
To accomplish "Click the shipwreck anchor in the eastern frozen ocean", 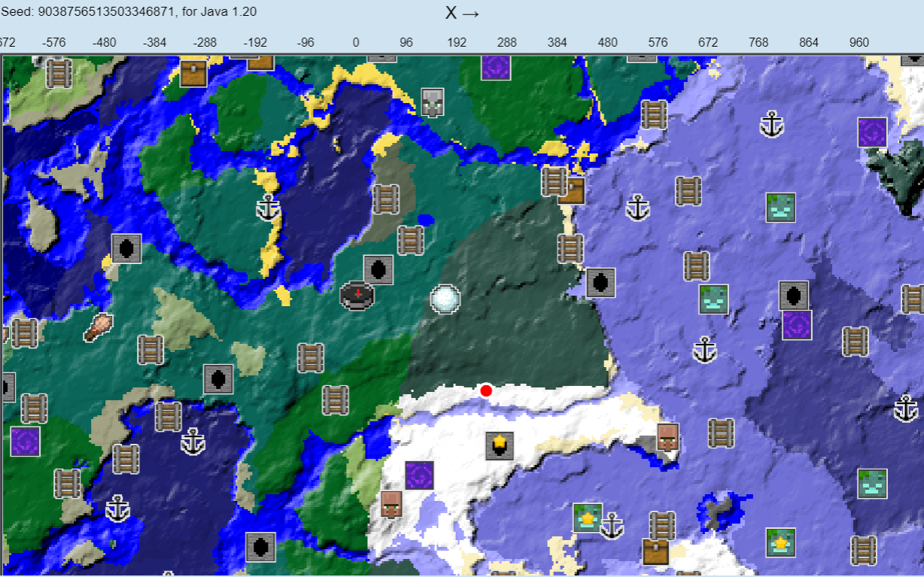I will pyautogui.click(x=772, y=124).
